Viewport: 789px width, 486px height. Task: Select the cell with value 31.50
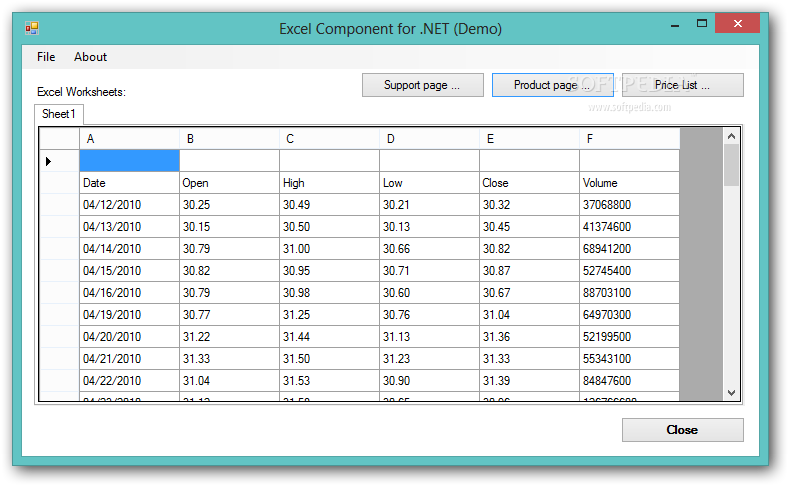(x=330, y=359)
